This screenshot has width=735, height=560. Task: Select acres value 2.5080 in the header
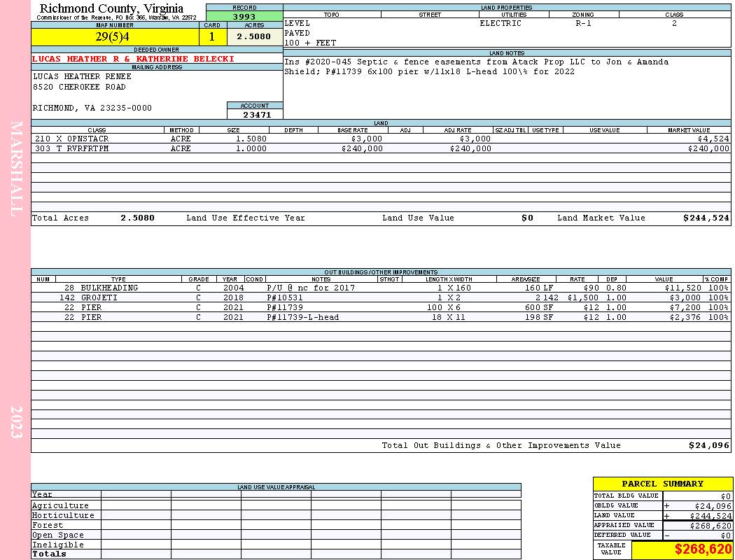point(254,36)
